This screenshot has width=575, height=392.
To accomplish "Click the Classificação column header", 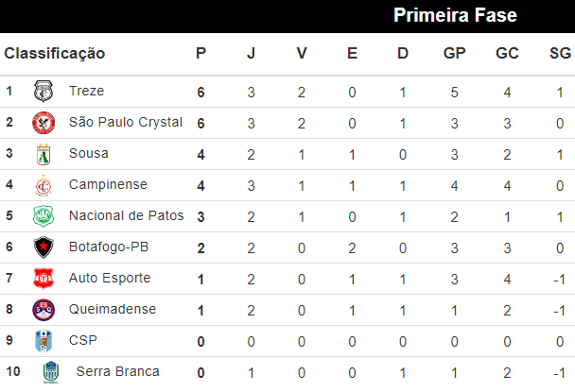I will tap(55, 53).
